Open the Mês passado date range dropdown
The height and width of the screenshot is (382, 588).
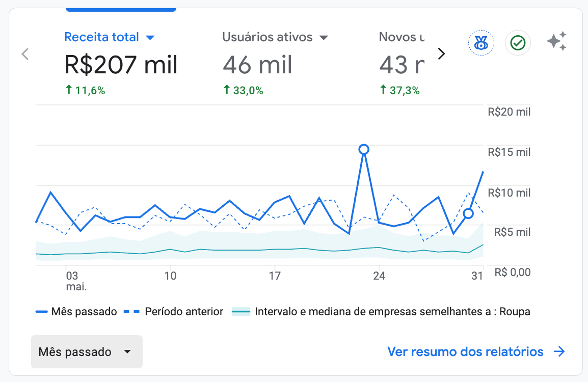pyautogui.click(x=87, y=351)
